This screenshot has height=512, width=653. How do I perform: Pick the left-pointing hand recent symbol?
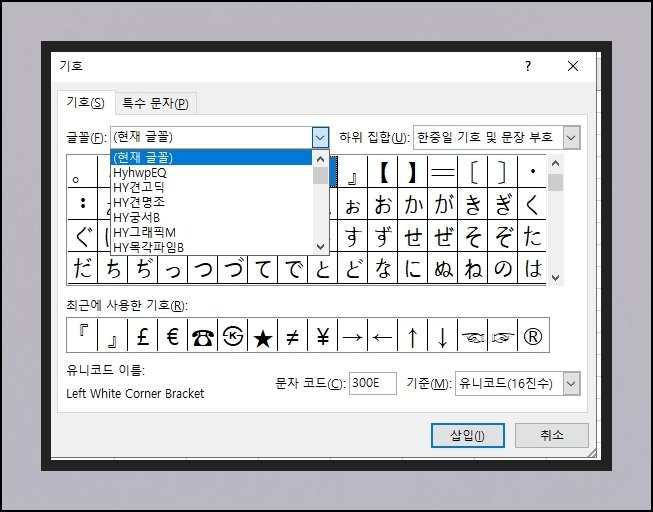pyautogui.click(x=472, y=335)
